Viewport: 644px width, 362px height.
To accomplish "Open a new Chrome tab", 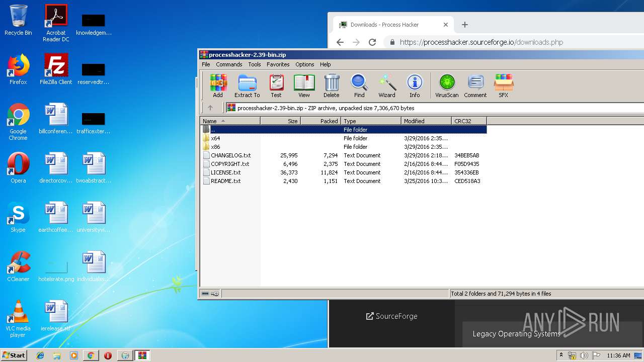I will (465, 25).
